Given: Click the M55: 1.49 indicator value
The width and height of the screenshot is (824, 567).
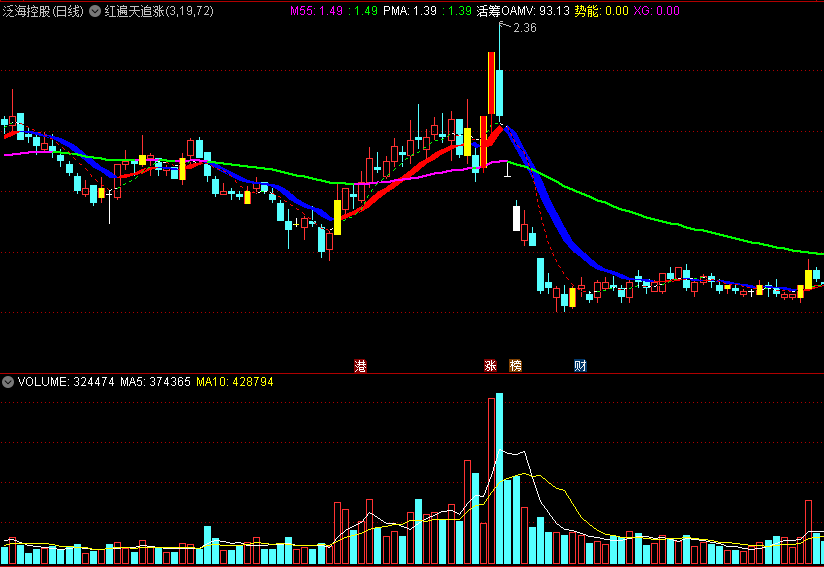Looking at the screenshot, I should 316,11.
